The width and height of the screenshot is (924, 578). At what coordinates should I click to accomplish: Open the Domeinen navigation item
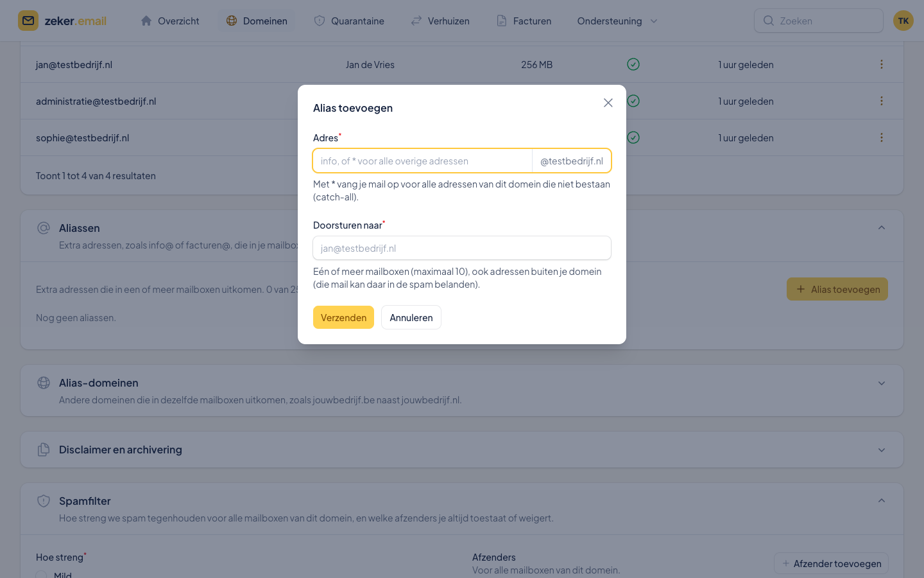tap(257, 21)
